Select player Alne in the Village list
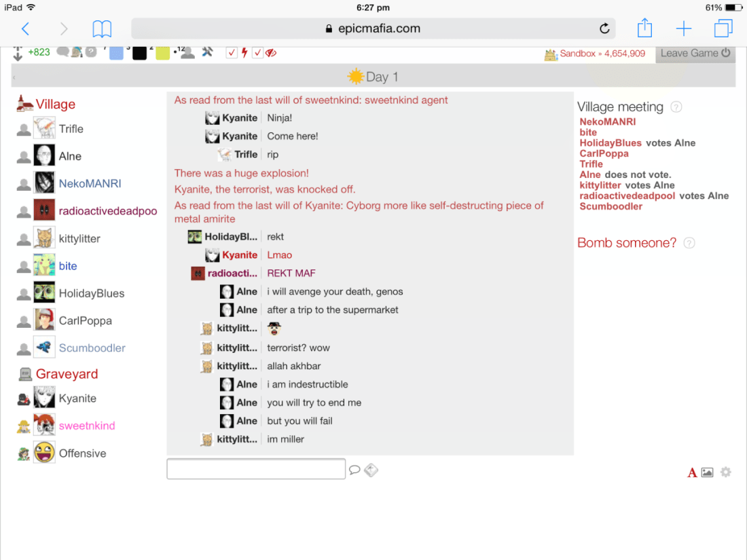747x560 pixels. [70, 156]
